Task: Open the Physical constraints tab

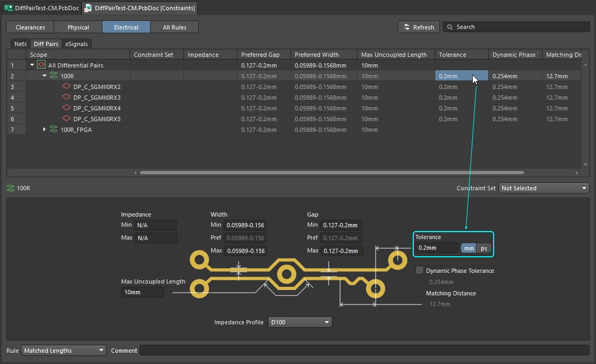Action: click(78, 27)
